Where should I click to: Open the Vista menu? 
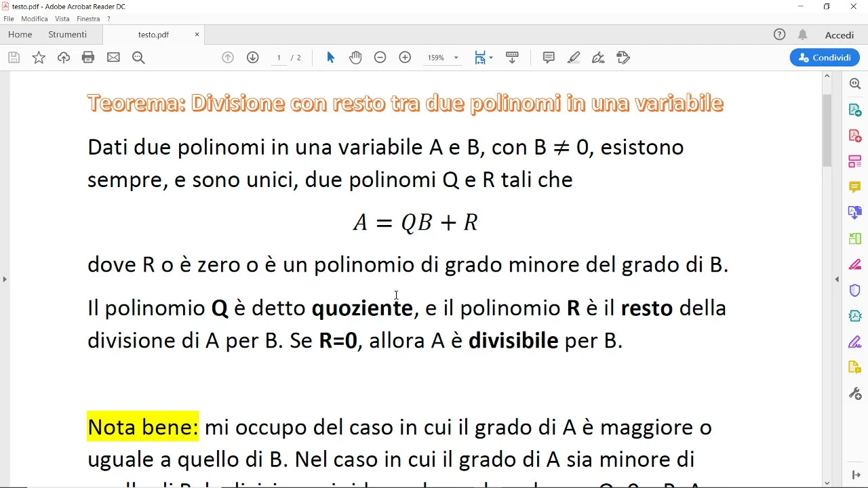[x=62, y=19]
